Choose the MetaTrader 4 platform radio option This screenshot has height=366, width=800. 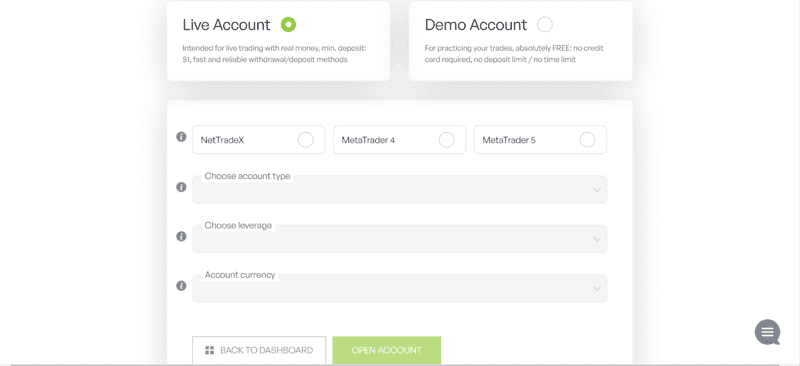(x=446, y=140)
